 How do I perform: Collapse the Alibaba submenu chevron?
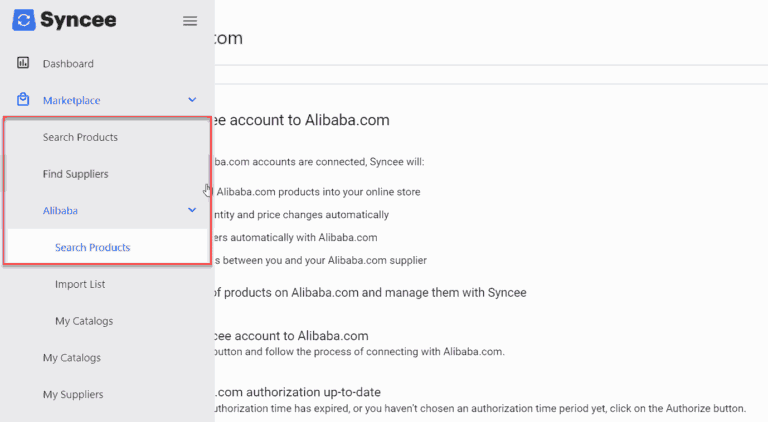click(192, 210)
